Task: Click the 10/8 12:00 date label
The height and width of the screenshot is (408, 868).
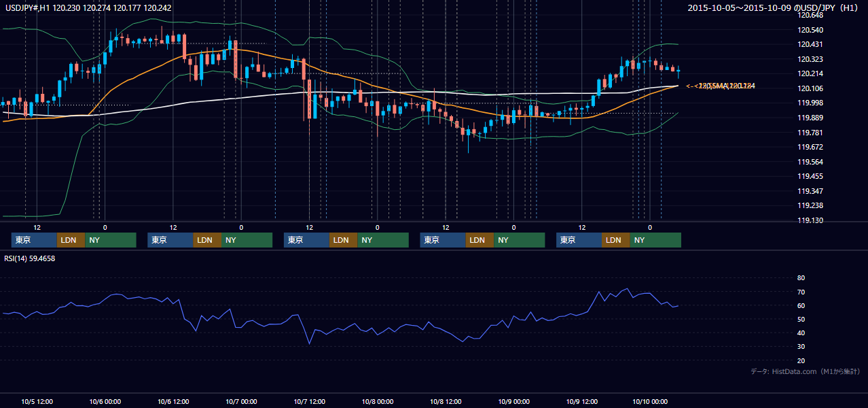Action: pos(446,401)
